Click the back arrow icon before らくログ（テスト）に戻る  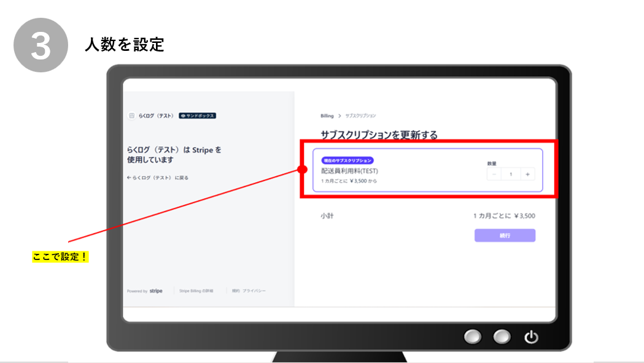tap(129, 178)
